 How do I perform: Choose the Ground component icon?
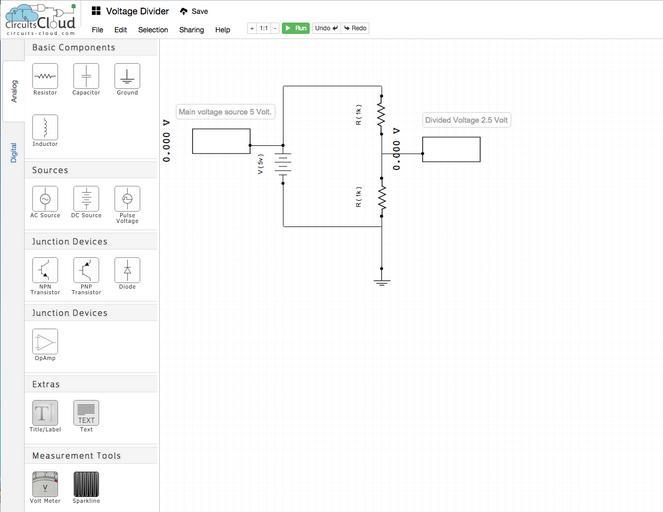pos(127,76)
